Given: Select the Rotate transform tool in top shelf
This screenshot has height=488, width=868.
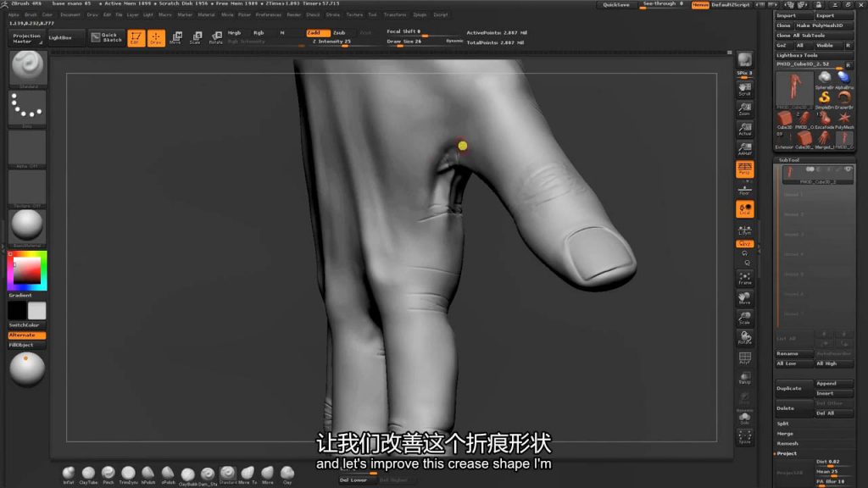Looking at the screenshot, I should 216,37.
